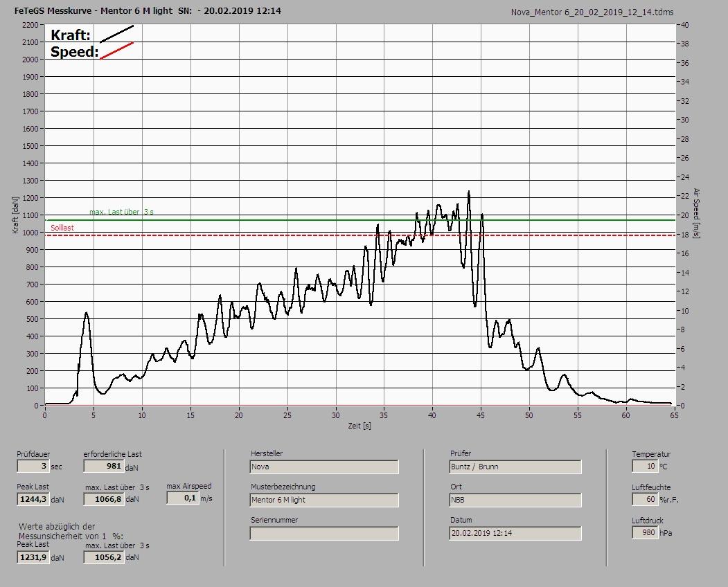Select the Luftfeuchte field showing 60

tap(645, 500)
